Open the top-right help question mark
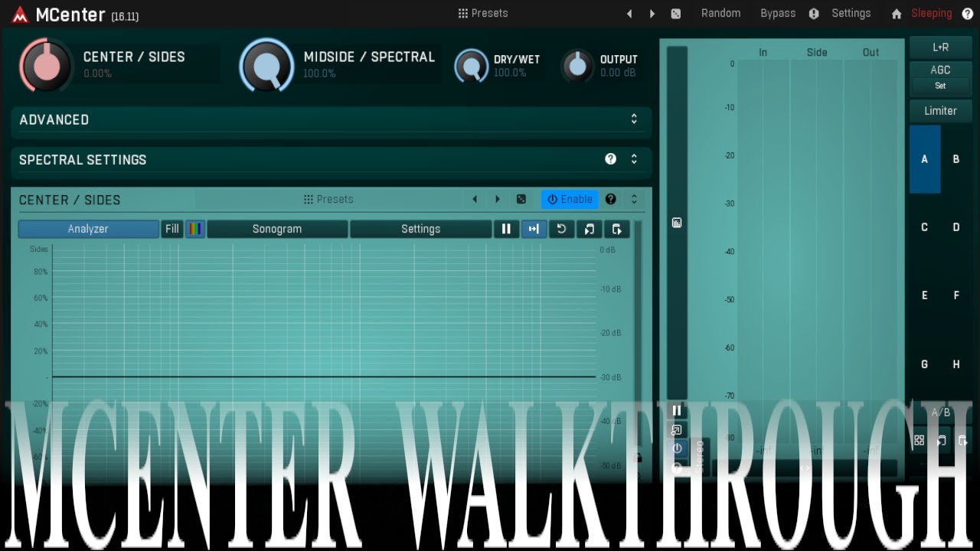Image resolution: width=980 pixels, height=551 pixels. 968,14
